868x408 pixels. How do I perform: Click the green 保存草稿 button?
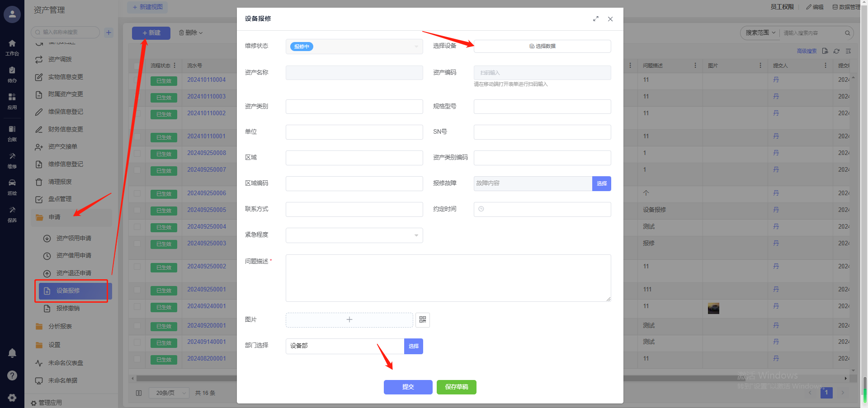click(x=456, y=387)
